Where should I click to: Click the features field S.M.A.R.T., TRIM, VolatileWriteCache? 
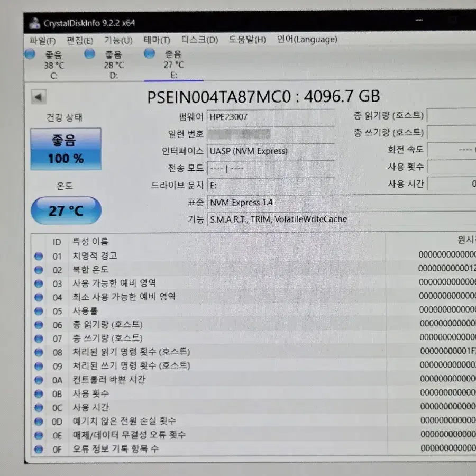(x=341, y=219)
